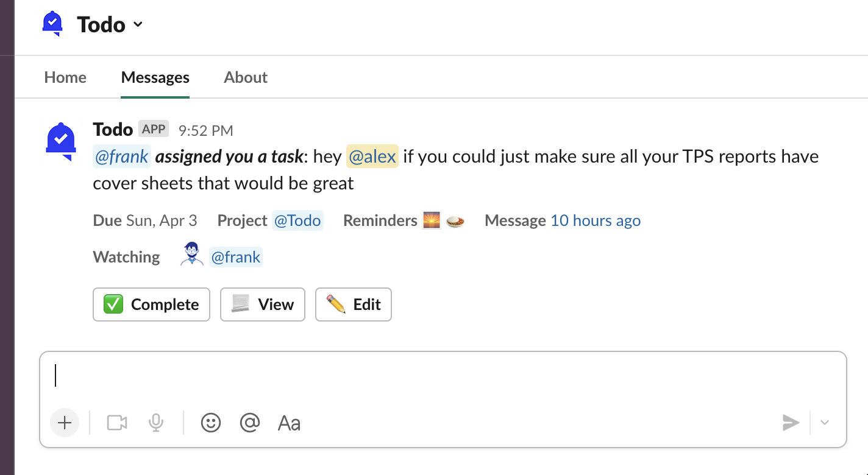This screenshot has height=475, width=868.
Task: Expand the send options dropdown arrow
Action: click(825, 423)
